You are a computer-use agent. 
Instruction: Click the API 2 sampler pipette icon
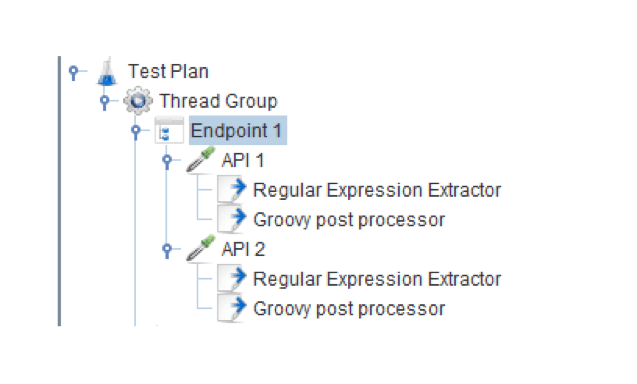200,248
